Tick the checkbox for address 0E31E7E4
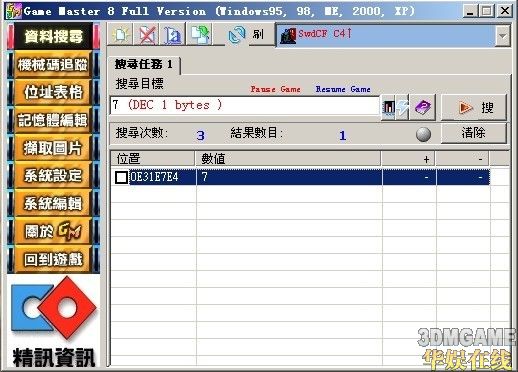The image size is (518, 372). tap(121, 177)
